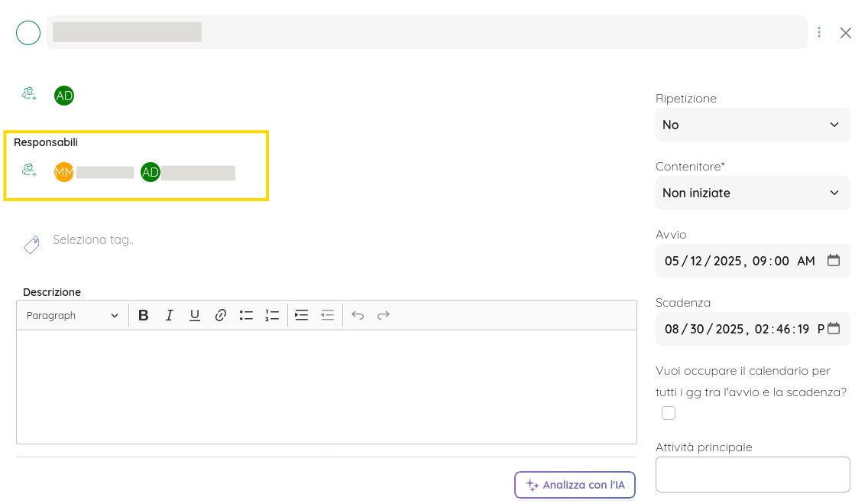The image size is (868, 504).
Task: Undo the last edit in the editor
Action: (358, 314)
